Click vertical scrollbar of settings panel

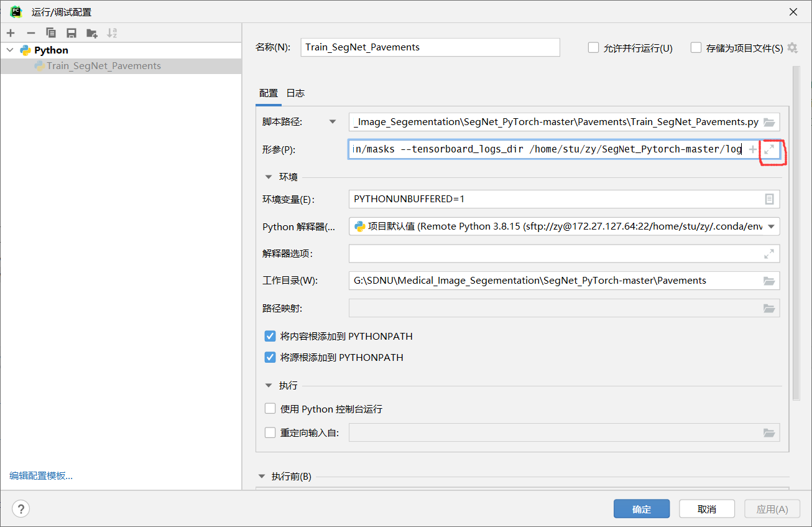[x=796, y=233]
